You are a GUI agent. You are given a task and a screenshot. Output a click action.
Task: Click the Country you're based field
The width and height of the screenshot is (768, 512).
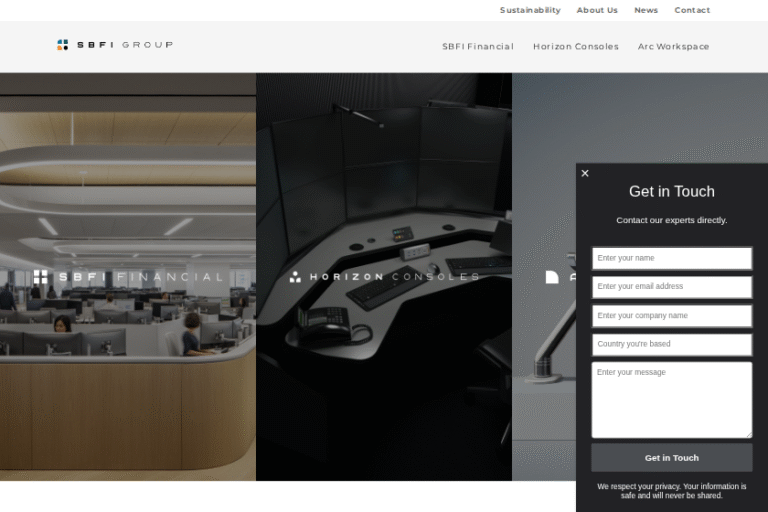point(671,344)
